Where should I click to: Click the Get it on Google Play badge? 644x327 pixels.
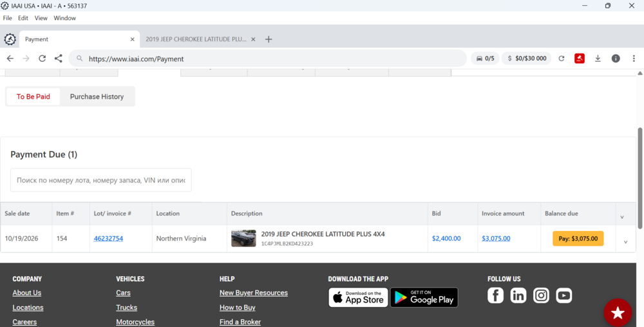(424, 297)
